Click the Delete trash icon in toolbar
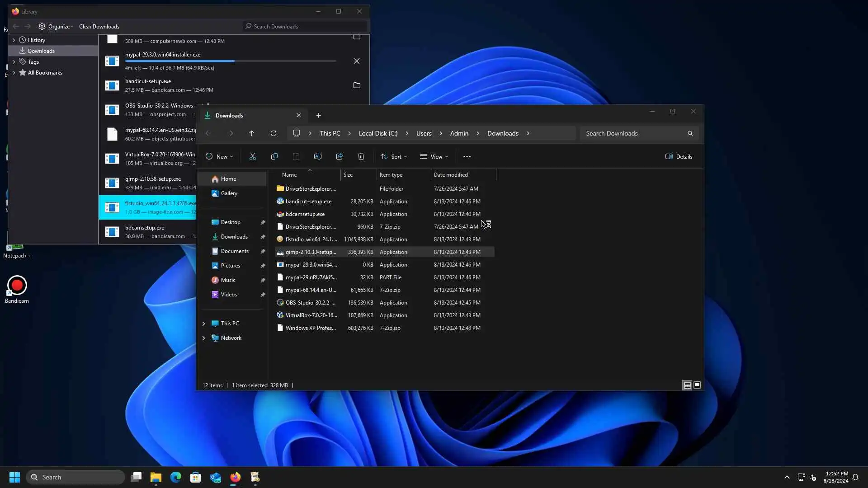Screen dimensions: 868x488 click(x=361, y=156)
